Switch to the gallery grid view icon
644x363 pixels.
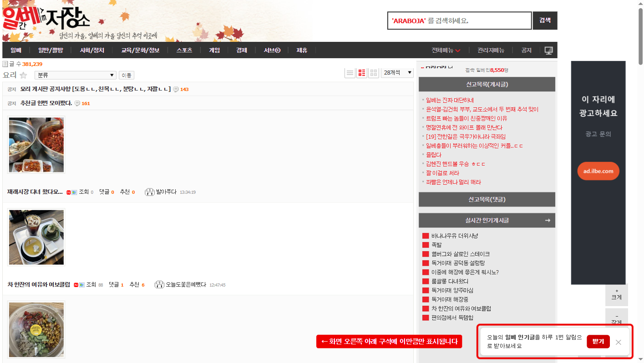[374, 73]
